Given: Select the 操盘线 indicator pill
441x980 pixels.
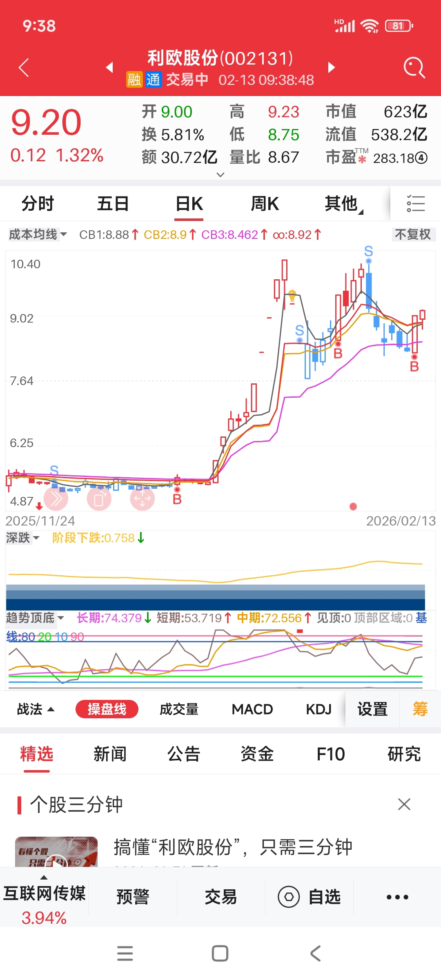Looking at the screenshot, I should (107, 709).
